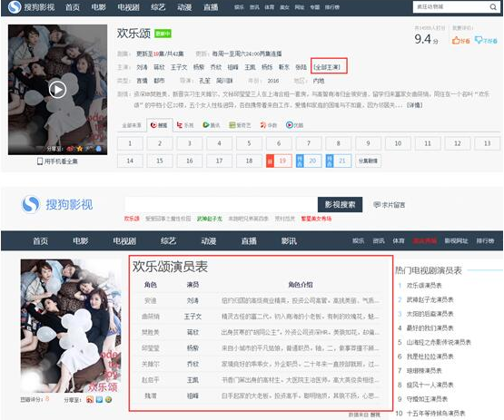The height and width of the screenshot is (420, 504).
Task: Click the large 搜狗影视 logo beside the search box
Action: click(57, 204)
